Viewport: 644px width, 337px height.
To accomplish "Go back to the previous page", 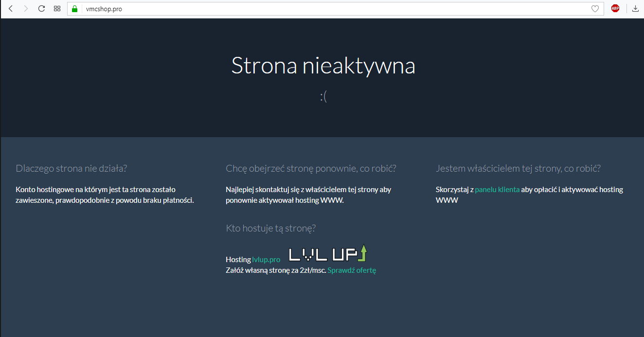I will point(11,8).
